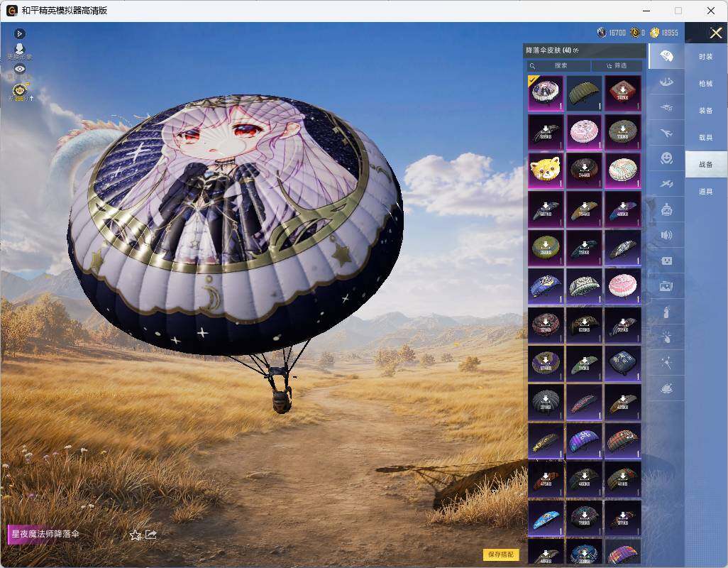The width and height of the screenshot is (728, 568).
Task: Collapse the left panel with arrow icon
Action: [19, 33]
